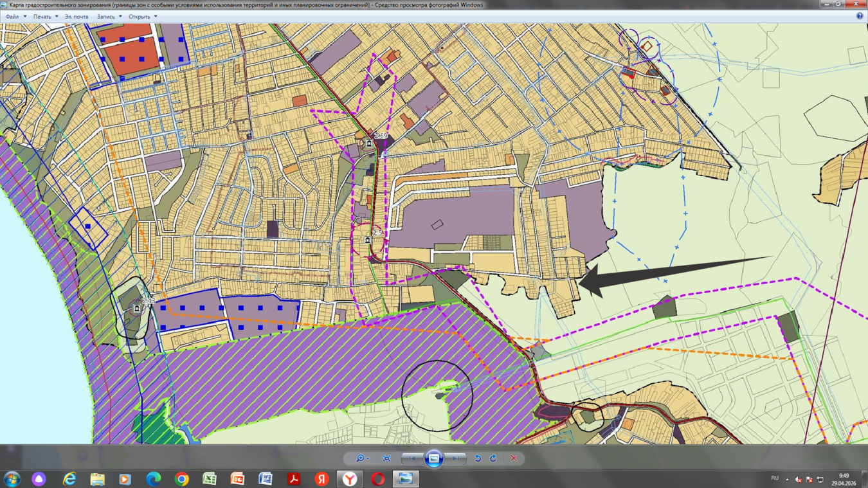Open the zoom magnifier control

coord(362,458)
